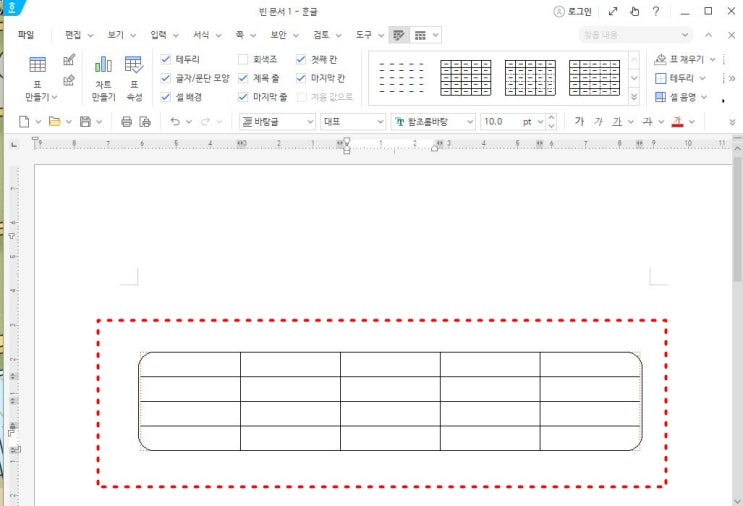Click the 표 만들기 table icon

click(37, 65)
